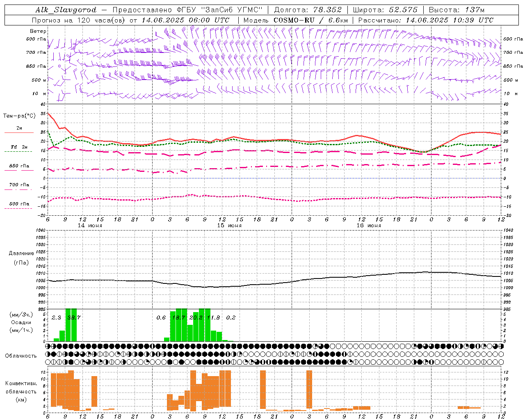Click the "16 июня" date label
The image size is (525, 420).
tap(369, 226)
